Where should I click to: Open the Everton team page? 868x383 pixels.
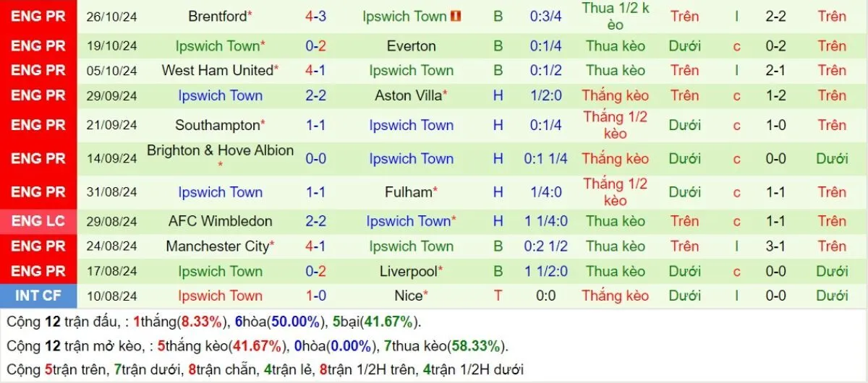411,46
